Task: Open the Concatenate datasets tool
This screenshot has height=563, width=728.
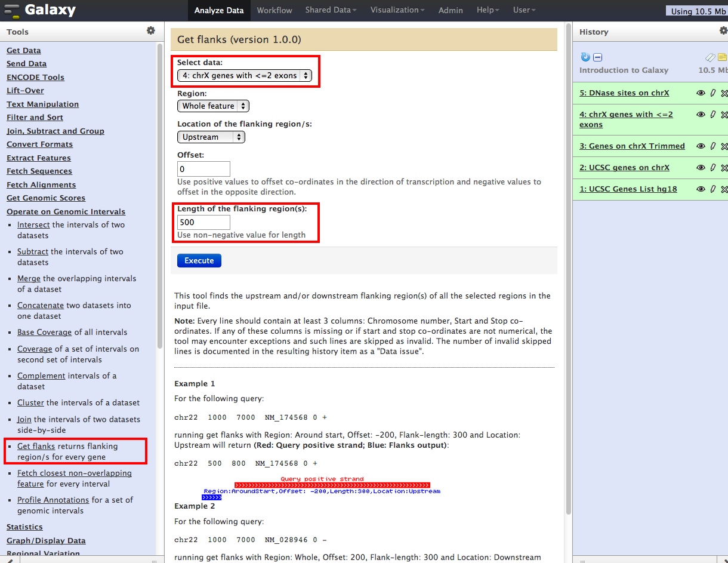Action: coord(41,306)
